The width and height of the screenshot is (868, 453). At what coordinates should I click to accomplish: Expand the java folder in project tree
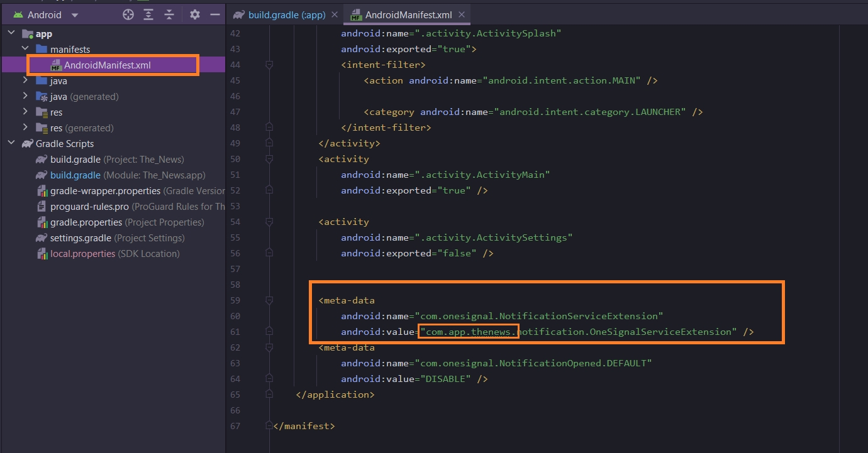coord(25,80)
